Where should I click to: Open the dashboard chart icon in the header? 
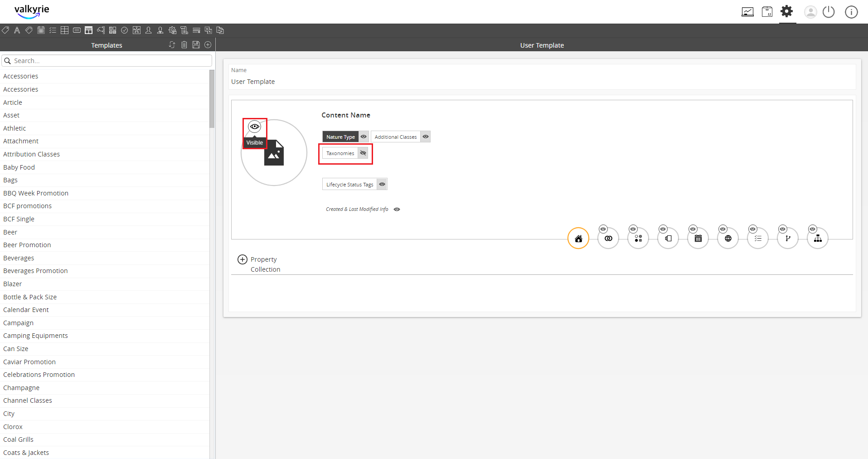point(747,12)
